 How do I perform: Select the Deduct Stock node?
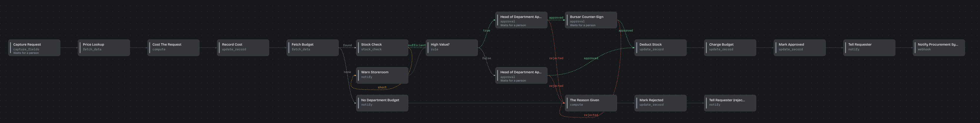pyautogui.click(x=661, y=48)
